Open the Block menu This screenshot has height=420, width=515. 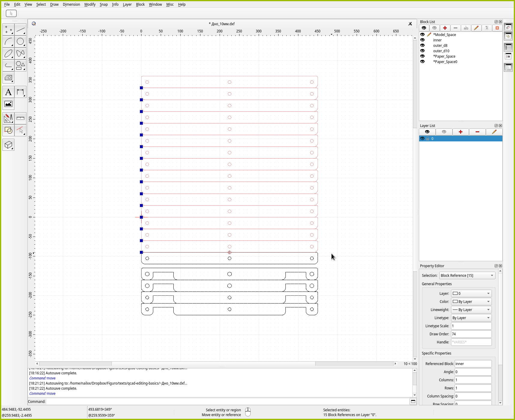(140, 5)
